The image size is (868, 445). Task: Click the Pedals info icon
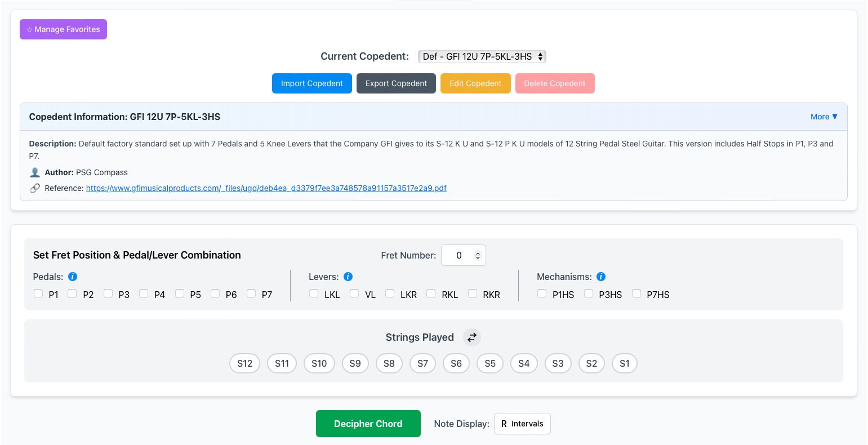point(73,277)
